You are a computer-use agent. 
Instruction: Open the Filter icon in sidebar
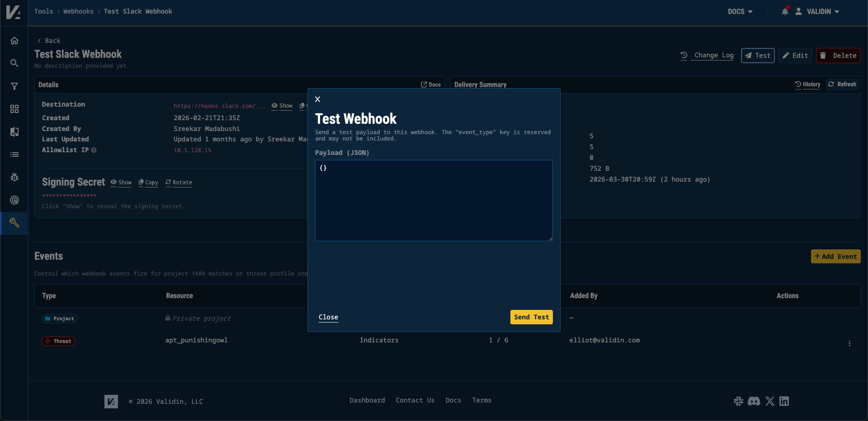click(x=14, y=86)
